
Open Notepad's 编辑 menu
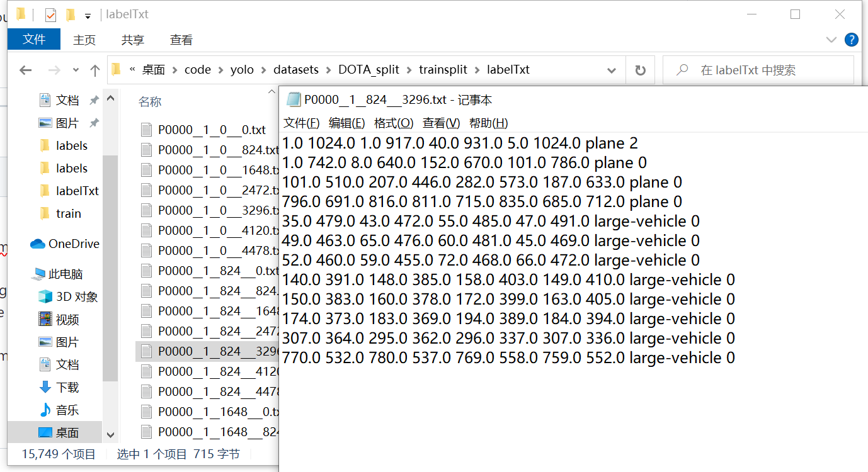pos(346,122)
